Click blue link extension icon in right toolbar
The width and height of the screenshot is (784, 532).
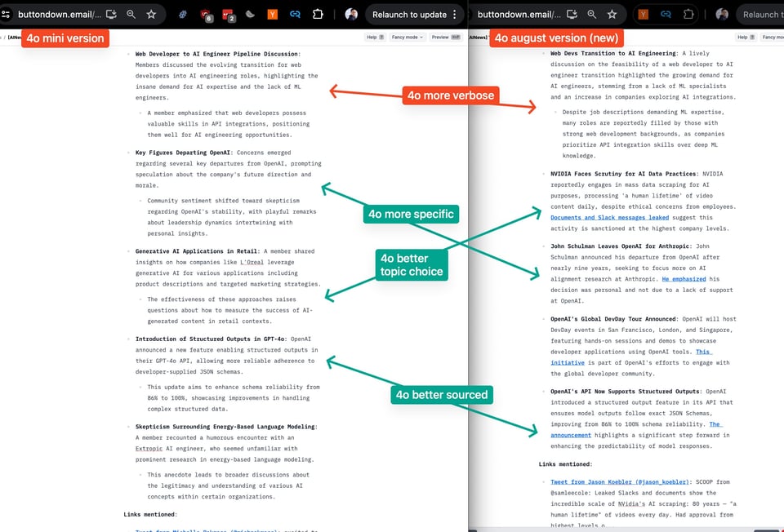(666, 14)
